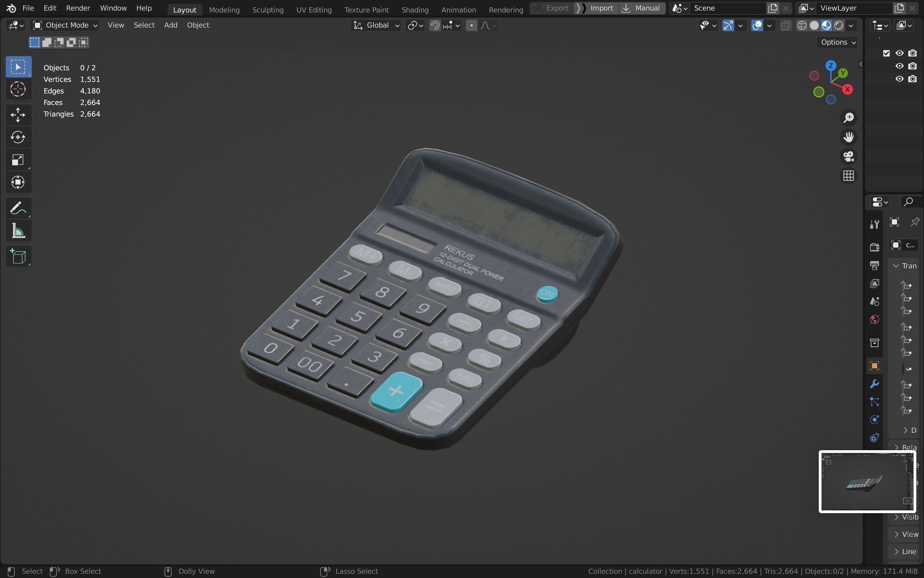This screenshot has height=578, width=924.
Task: Toggle camera view icon
Action: 848,156
